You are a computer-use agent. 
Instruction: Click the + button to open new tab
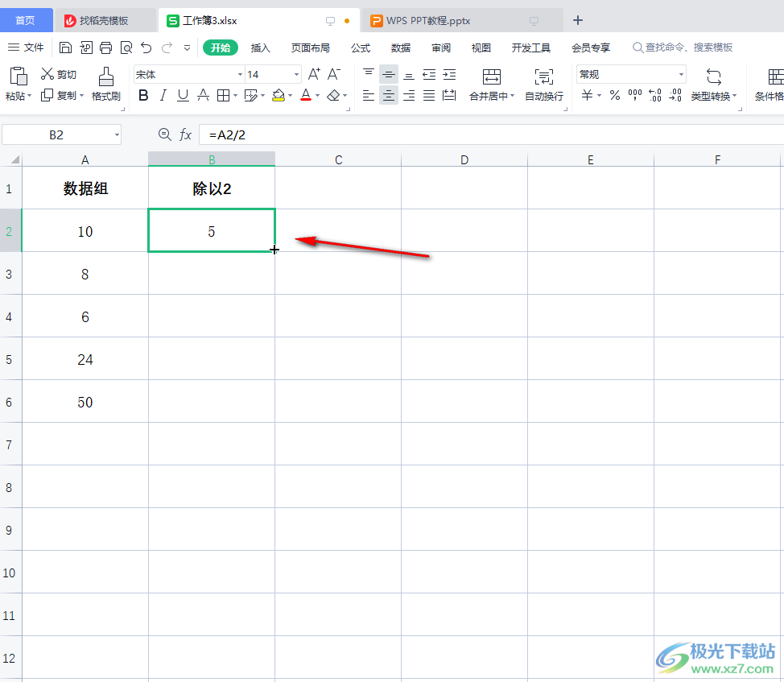coord(577,20)
